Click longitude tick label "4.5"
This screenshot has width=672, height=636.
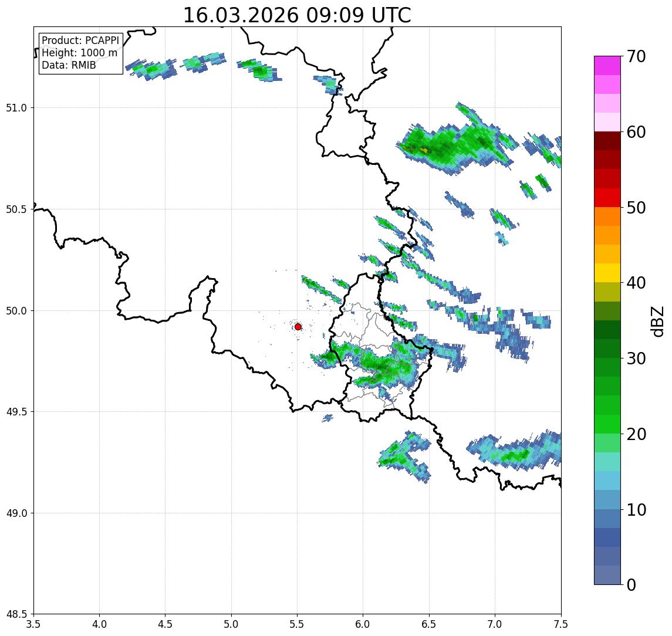pyautogui.click(x=166, y=624)
